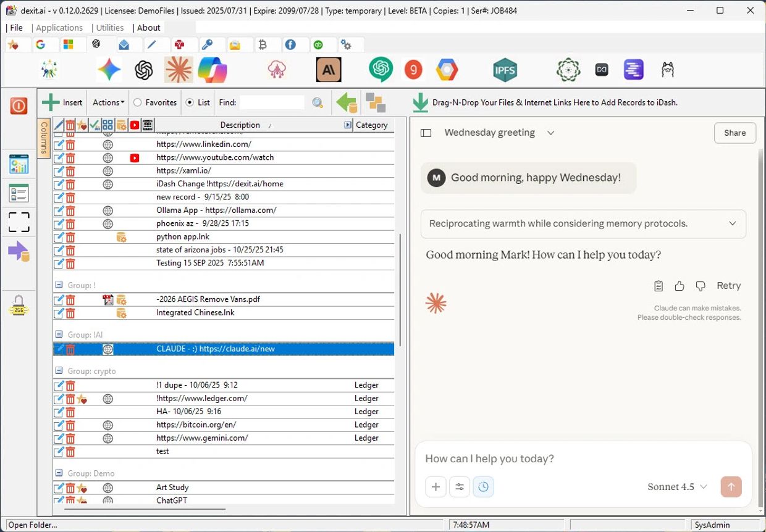Delete the https://xaml.io/ record via trash icon
This screenshot has width=766, height=532.
click(70, 171)
